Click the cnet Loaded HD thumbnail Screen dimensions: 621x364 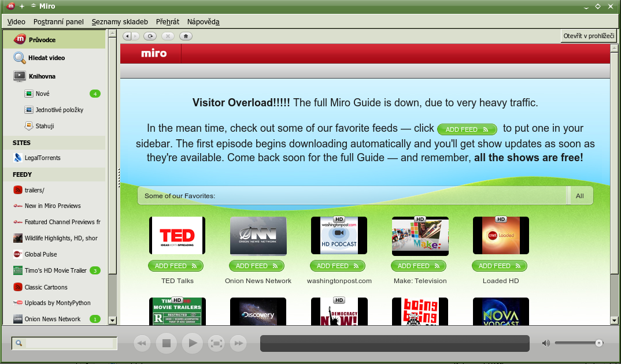(501, 235)
